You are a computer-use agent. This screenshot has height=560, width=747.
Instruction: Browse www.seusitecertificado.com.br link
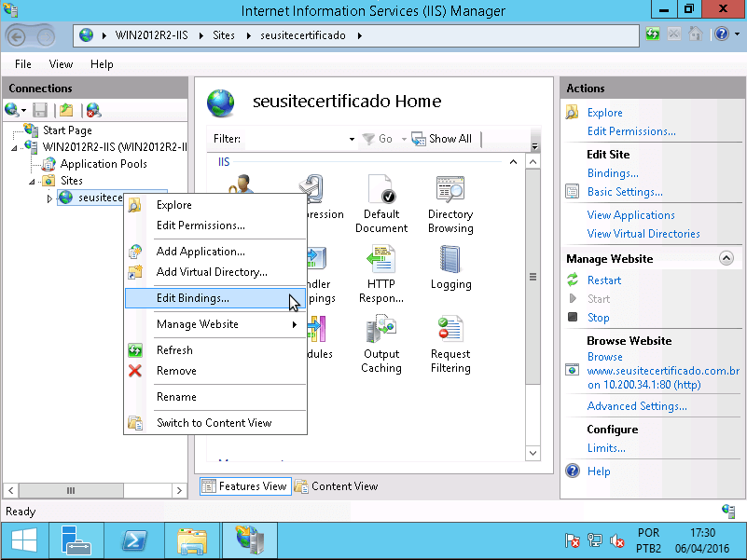663,371
